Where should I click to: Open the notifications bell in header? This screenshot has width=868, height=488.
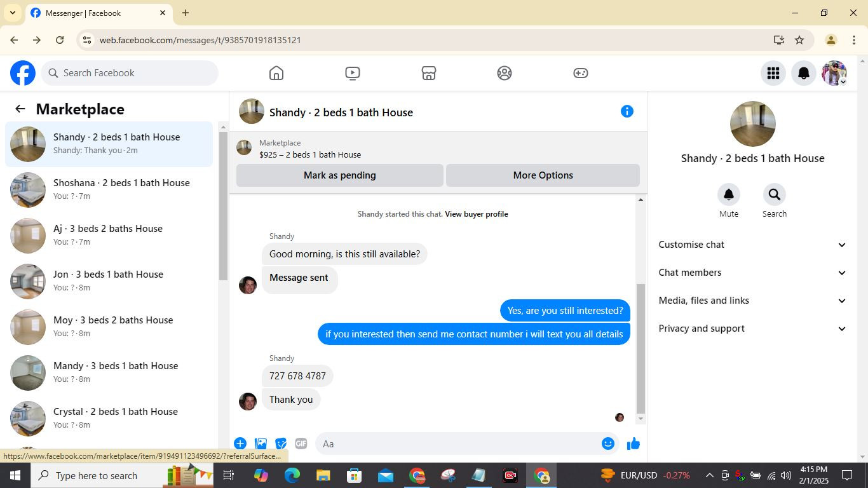pos(804,73)
